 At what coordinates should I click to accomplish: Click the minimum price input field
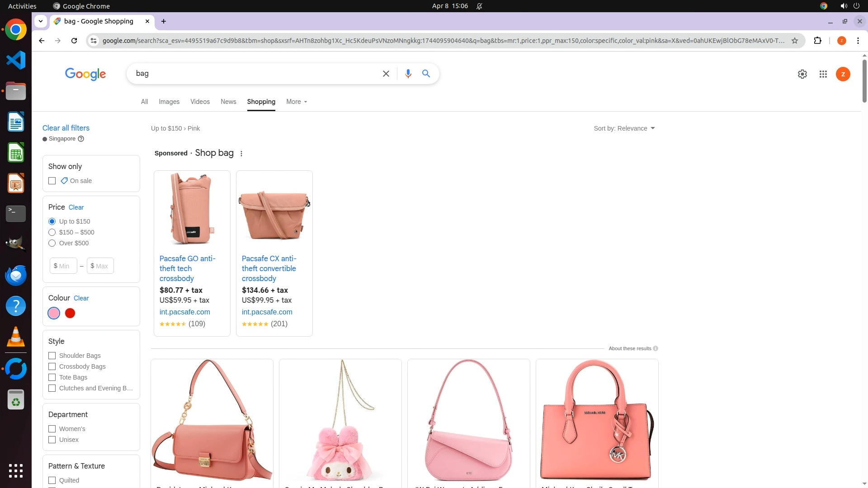(x=64, y=266)
